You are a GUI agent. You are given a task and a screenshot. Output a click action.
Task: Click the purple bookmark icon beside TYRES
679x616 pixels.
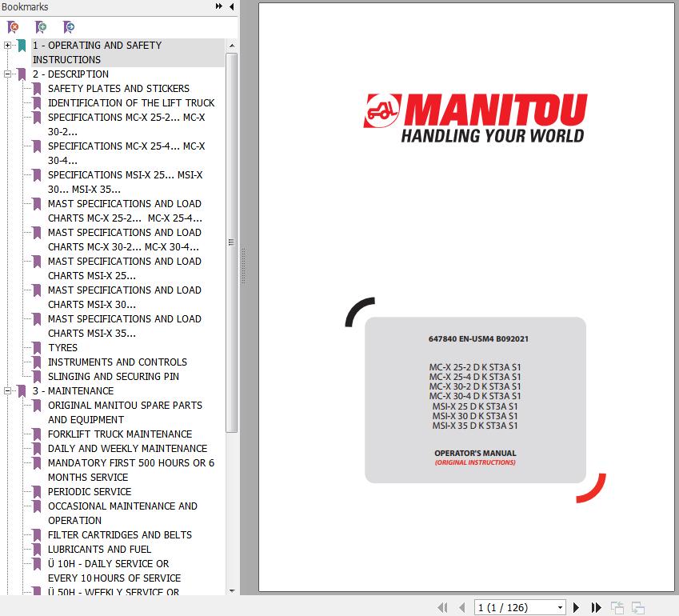pyautogui.click(x=38, y=348)
